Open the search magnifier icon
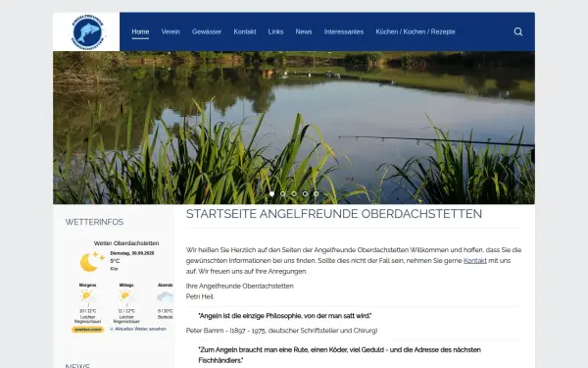 pyautogui.click(x=517, y=32)
